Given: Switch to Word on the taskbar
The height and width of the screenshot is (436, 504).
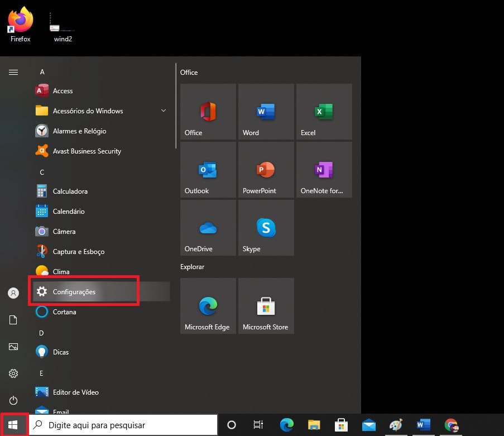Looking at the screenshot, I should click(423, 425).
